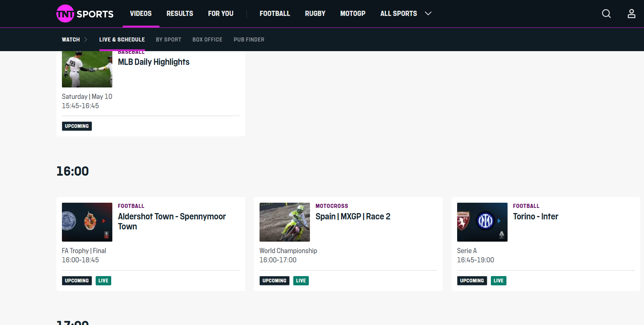This screenshot has height=325, width=644.
Task: Click the 16:45-19:00 time text
Action: click(475, 260)
